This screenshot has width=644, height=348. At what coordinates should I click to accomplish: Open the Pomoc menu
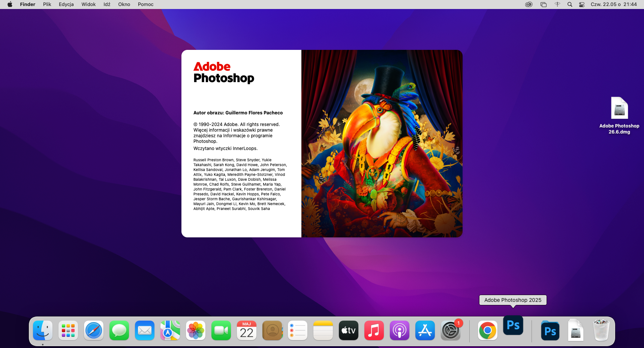tap(146, 4)
